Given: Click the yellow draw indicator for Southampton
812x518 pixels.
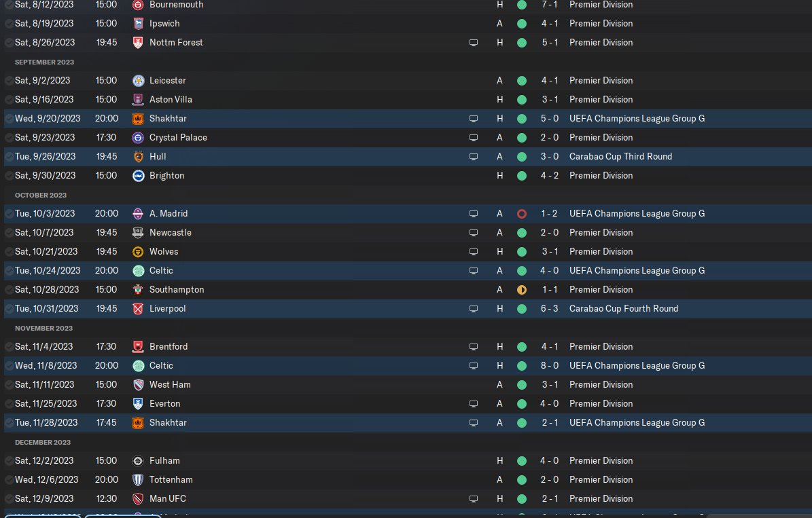Looking at the screenshot, I should (x=521, y=290).
